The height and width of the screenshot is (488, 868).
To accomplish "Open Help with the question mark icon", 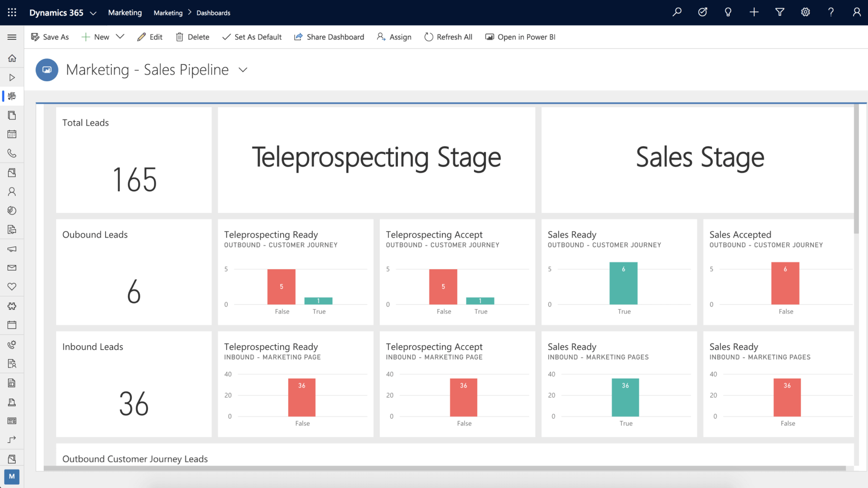I will pyautogui.click(x=831, y=12).
